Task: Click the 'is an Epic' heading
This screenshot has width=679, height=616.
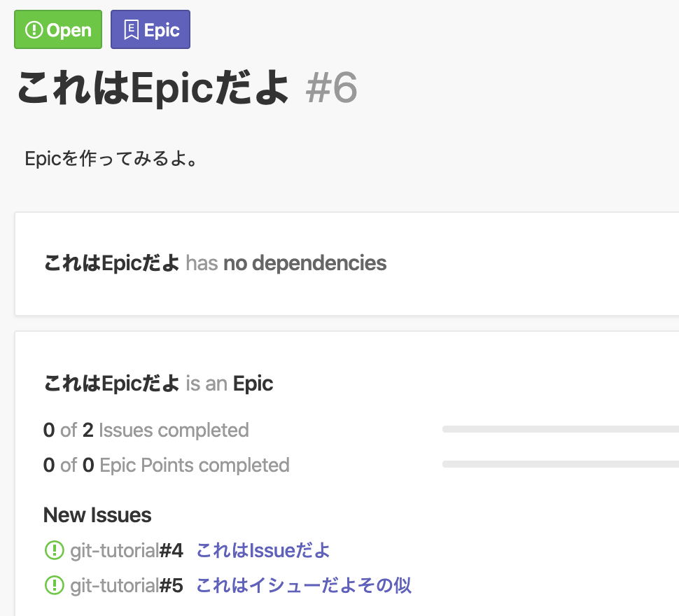Action: (230, 384)
